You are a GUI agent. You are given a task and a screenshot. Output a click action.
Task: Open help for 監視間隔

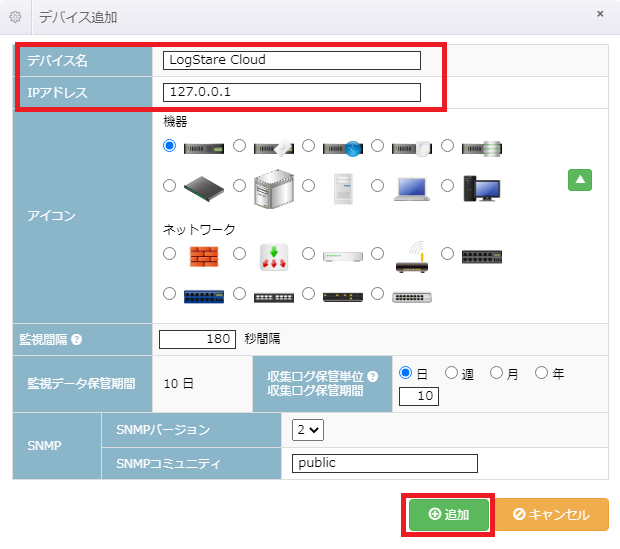pyautogui.click(x=77, y=339)
